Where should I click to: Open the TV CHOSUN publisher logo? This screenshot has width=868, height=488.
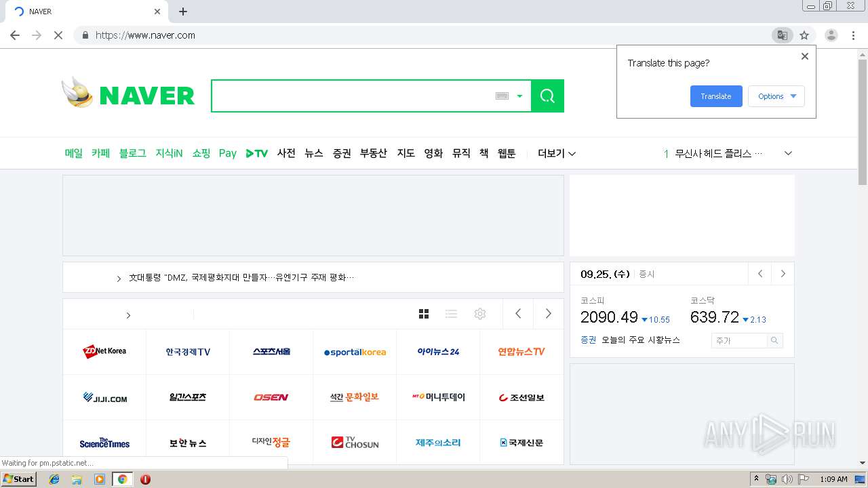355,443
